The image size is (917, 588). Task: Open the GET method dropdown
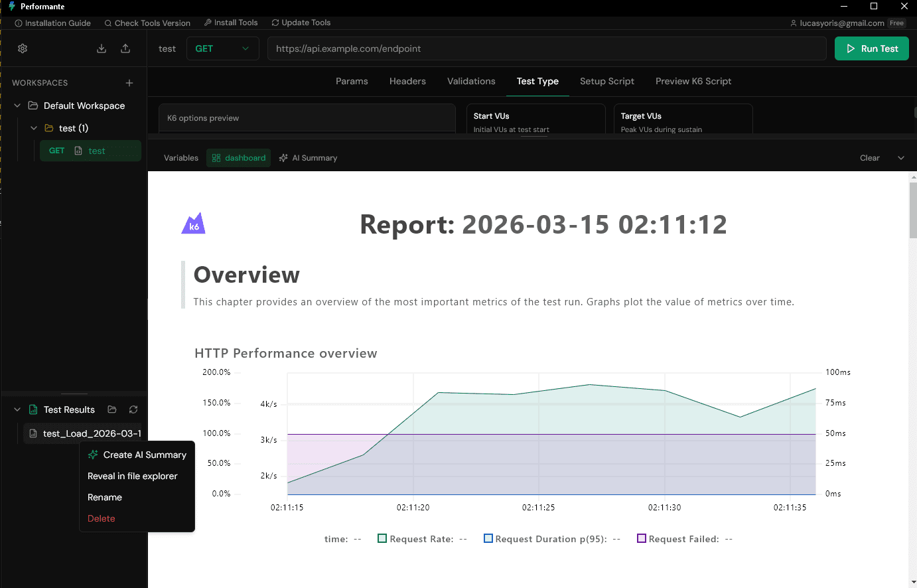tap(222, 48)
